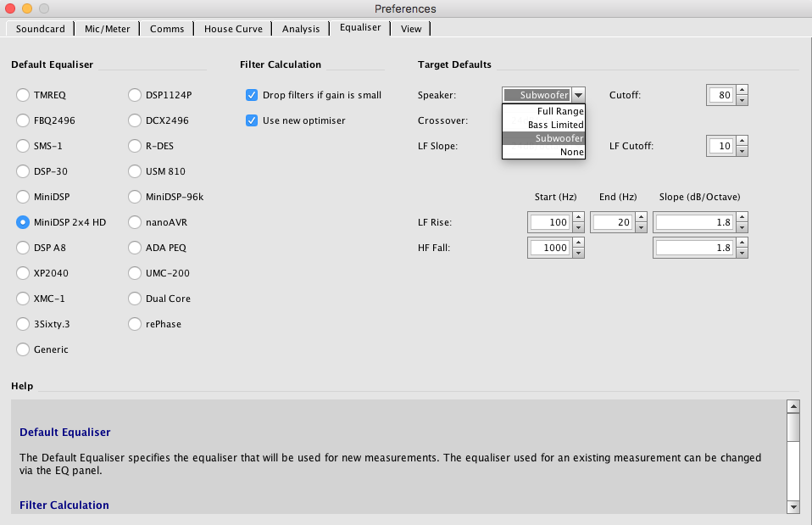The height and width of the screenshot is (525, 812).
Task: Pick the XMC-1 equaliser
Action: [x=41, y=298]
